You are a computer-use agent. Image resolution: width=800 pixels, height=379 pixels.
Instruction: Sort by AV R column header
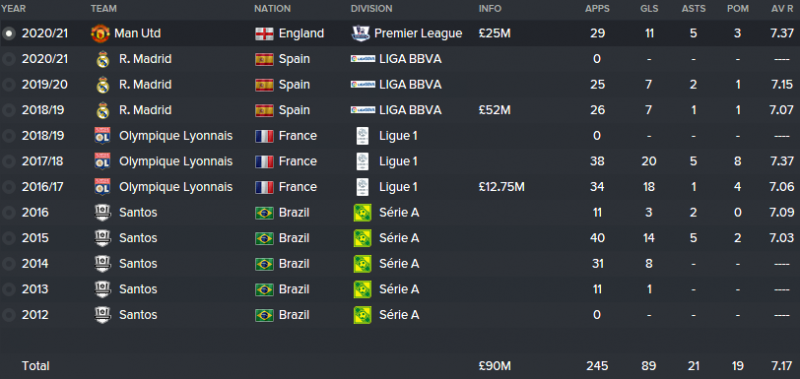pyautogui.click(x=783, y=9)
